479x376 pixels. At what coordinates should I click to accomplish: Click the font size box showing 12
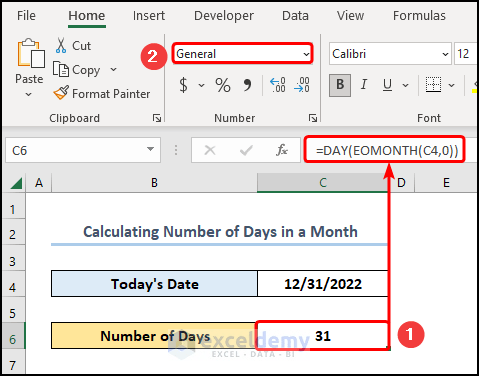[x=465, y=54]
